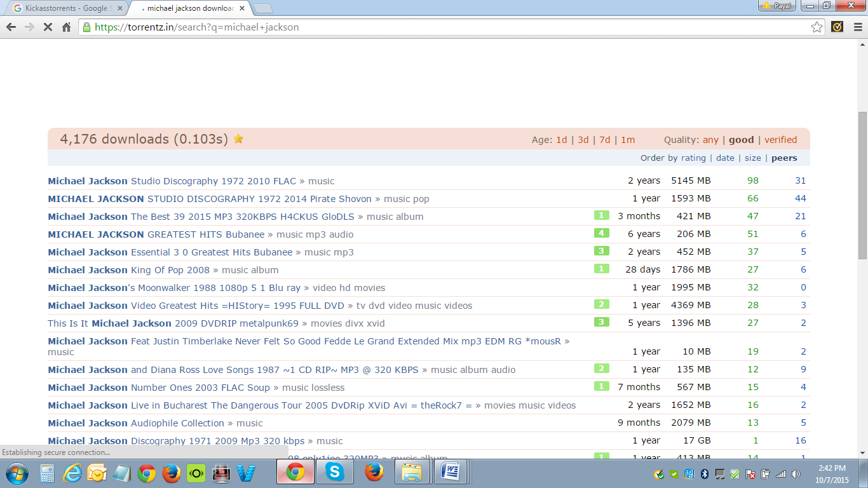Click the gold star beside 4,176 downloads
Screen dimensions: 868x488
pos(239,139)
